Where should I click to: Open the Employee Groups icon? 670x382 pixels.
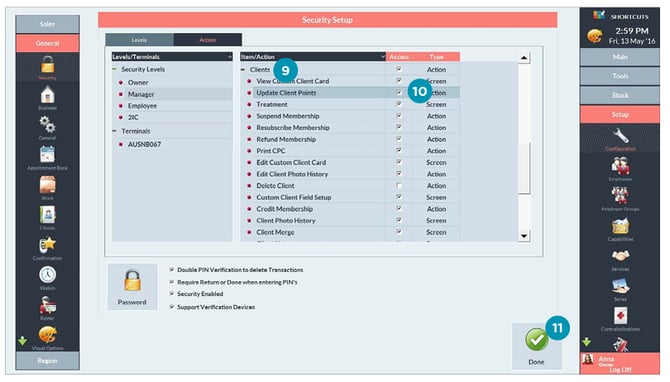(620, 196)
